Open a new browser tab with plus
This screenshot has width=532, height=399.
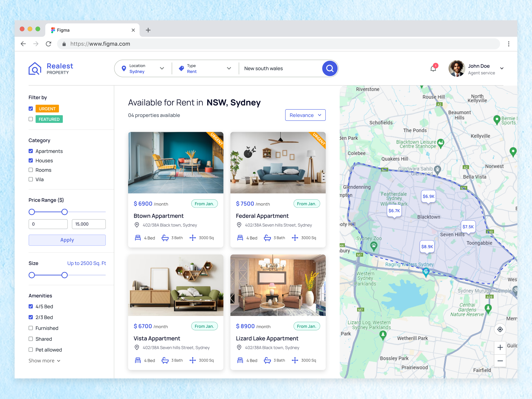148,30
